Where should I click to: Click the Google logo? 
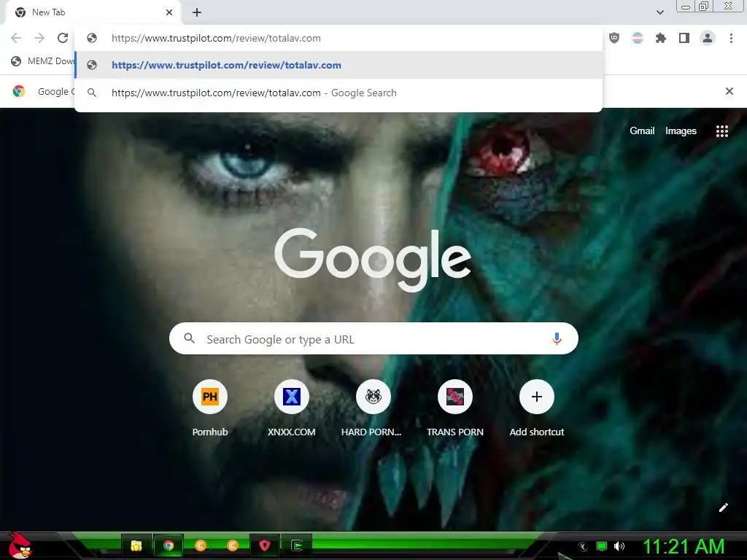(x=373, y=260)
